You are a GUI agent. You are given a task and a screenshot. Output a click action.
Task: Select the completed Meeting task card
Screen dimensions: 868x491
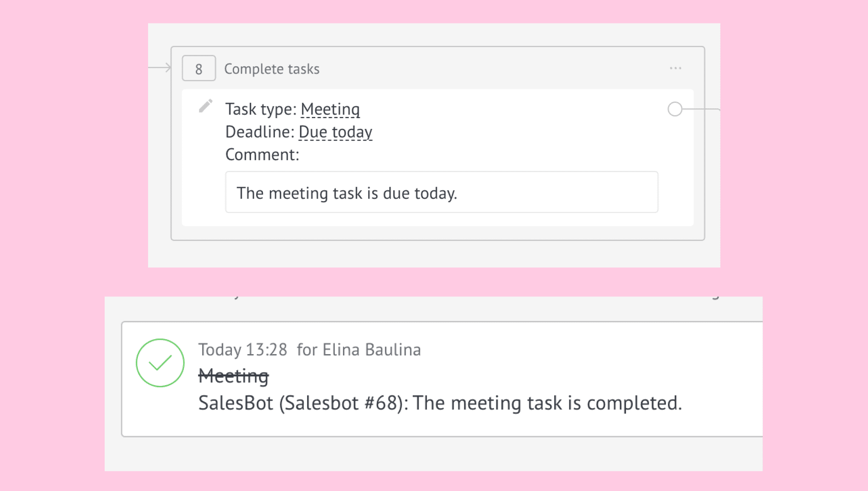pos(442,379)
